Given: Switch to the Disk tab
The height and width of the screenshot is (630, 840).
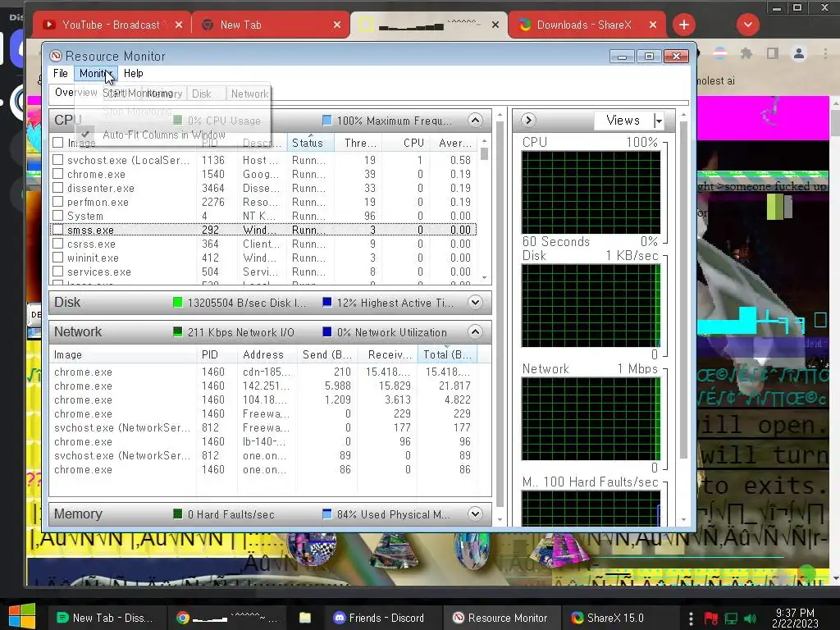Looking at the screenshot, I should pos(202,94).
